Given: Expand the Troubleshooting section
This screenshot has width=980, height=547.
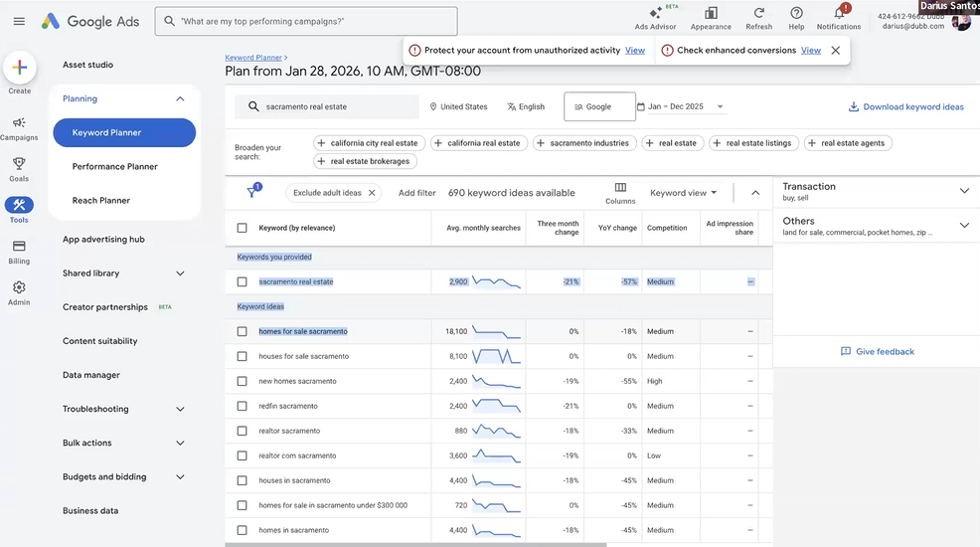Looking at the screenshot, I should pos(180,409).
